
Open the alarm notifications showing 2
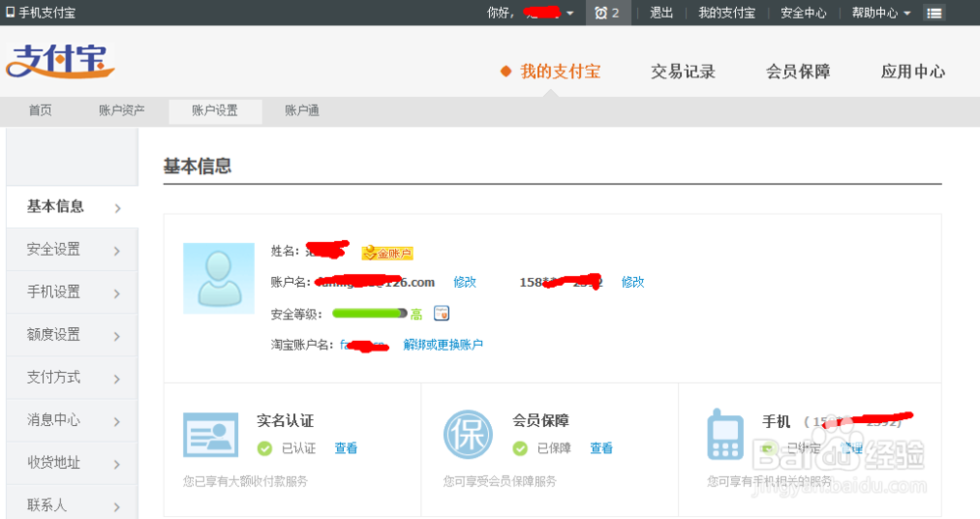coord(607,13)
